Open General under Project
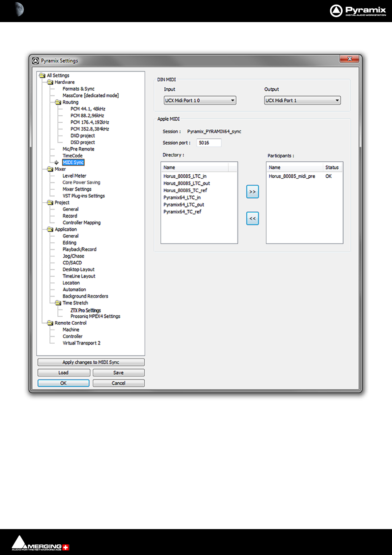The height and width of the screenshot is (555, 392). (70, 209)
